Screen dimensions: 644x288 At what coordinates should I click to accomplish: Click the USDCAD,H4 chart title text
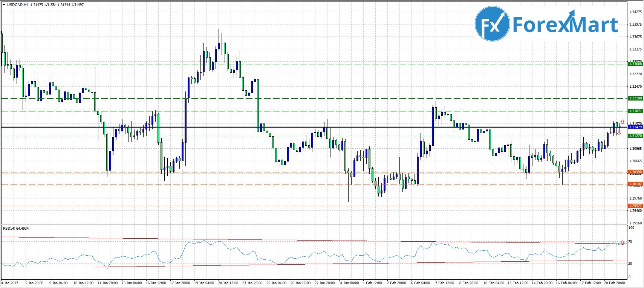(x=18, y=5)
